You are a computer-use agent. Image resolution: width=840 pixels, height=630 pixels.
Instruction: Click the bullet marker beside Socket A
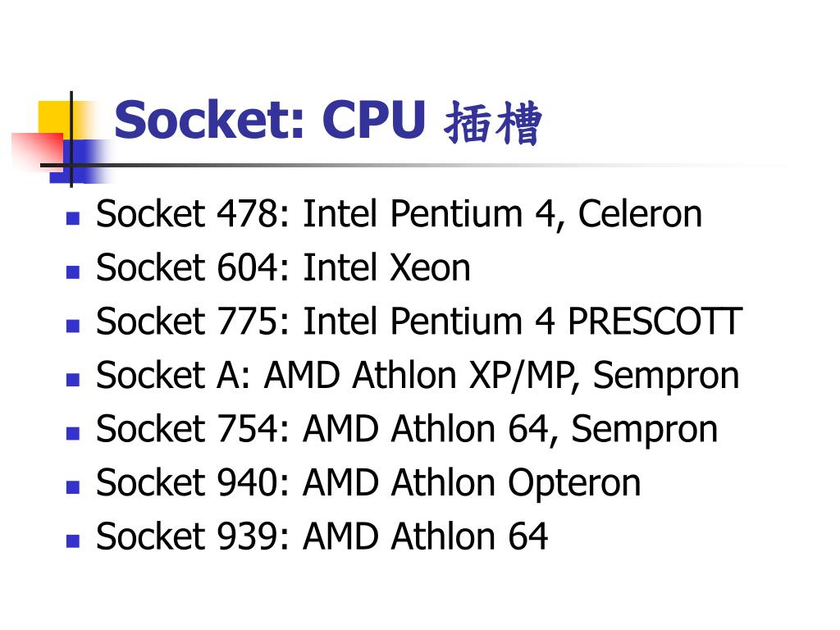point(73,380)
